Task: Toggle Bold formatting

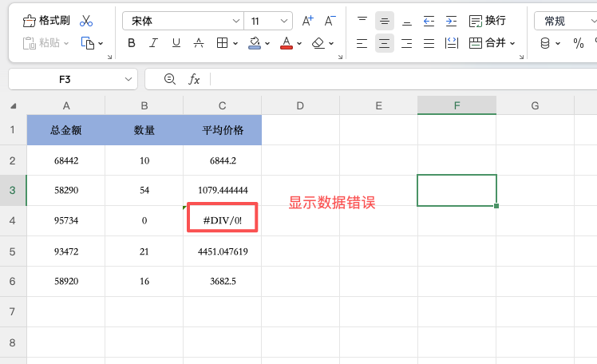Action: click(x=132, y=43)
